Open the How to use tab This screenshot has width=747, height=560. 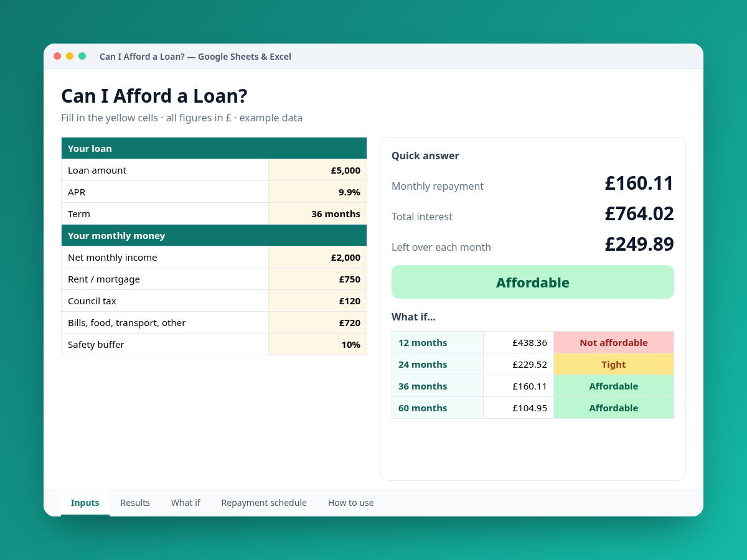pos(351,503)
